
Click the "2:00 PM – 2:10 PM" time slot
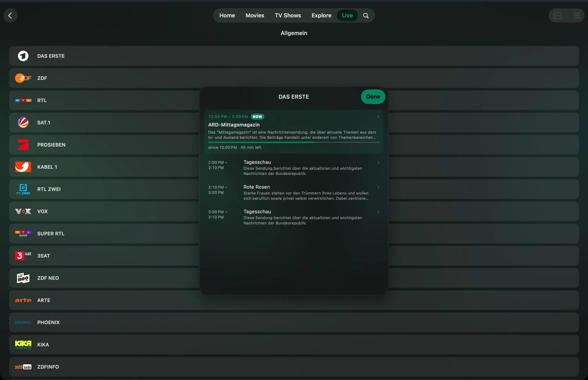(218, 165)
